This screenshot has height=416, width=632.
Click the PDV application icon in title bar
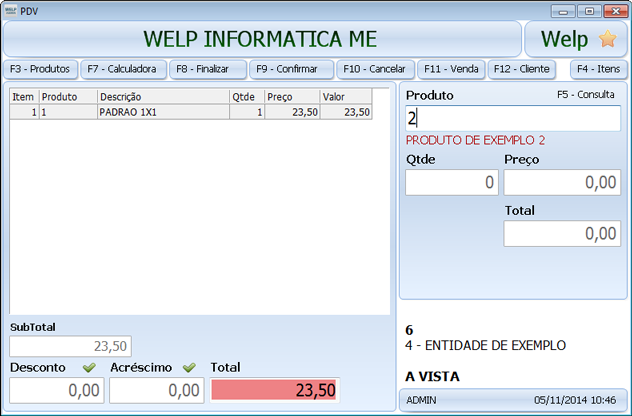(11, 10)
